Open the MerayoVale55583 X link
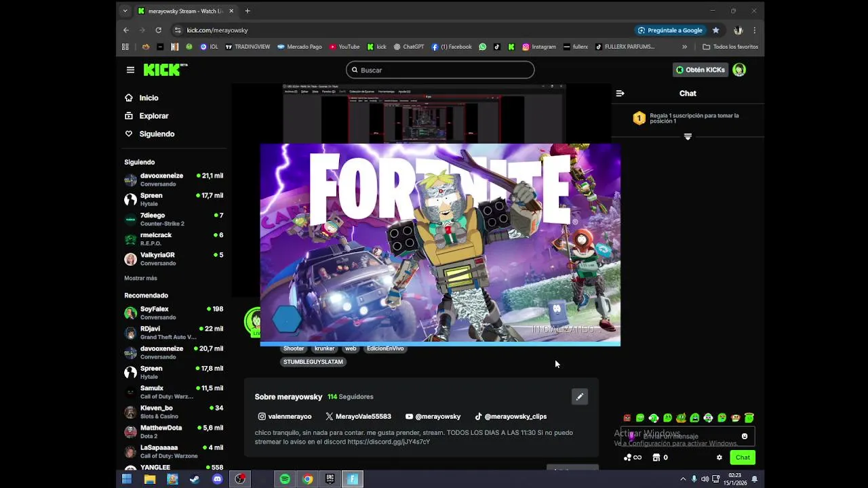This screenshot has width=868, height=488. (x=358, y=417)
